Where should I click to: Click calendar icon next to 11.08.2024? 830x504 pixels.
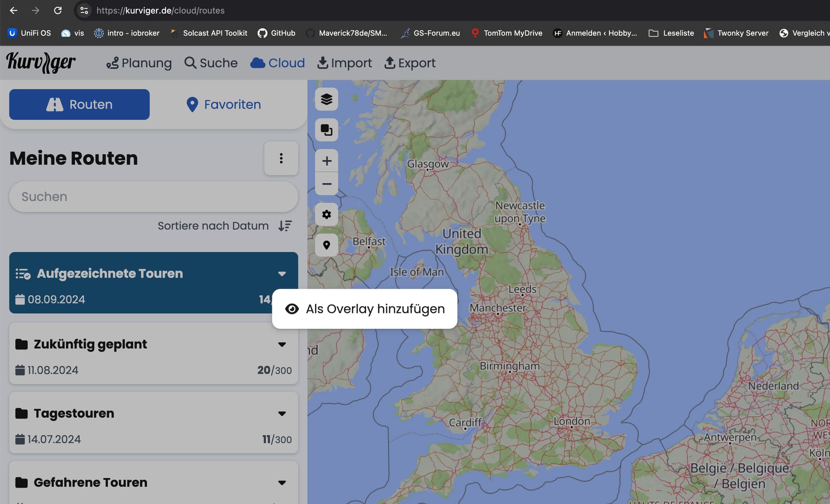click(20, 370)
